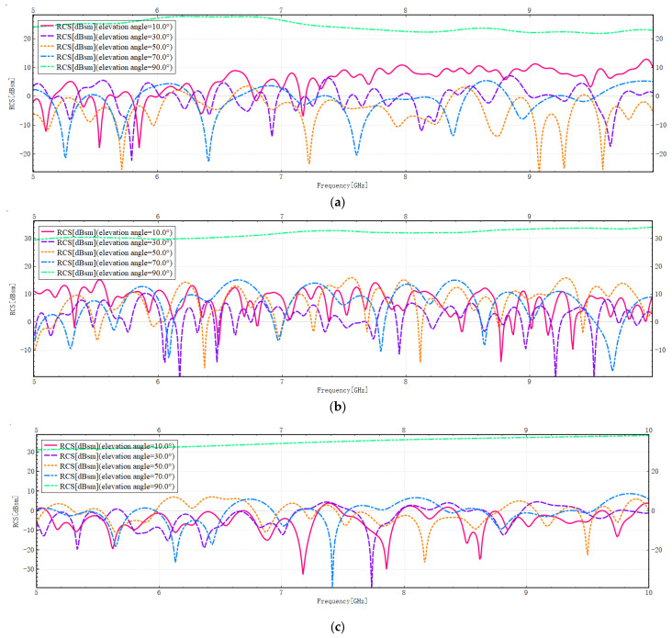The width and height of the screenshot is (672, 638).
Task: Click the Frequency[GHz] axis label of chart (c)
Action: (342, 601)
